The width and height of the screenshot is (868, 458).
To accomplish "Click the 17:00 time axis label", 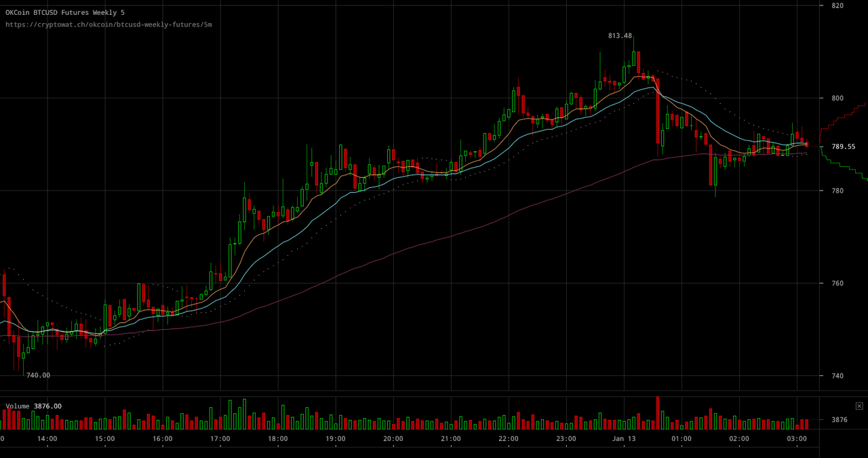I will click(220, 438).
